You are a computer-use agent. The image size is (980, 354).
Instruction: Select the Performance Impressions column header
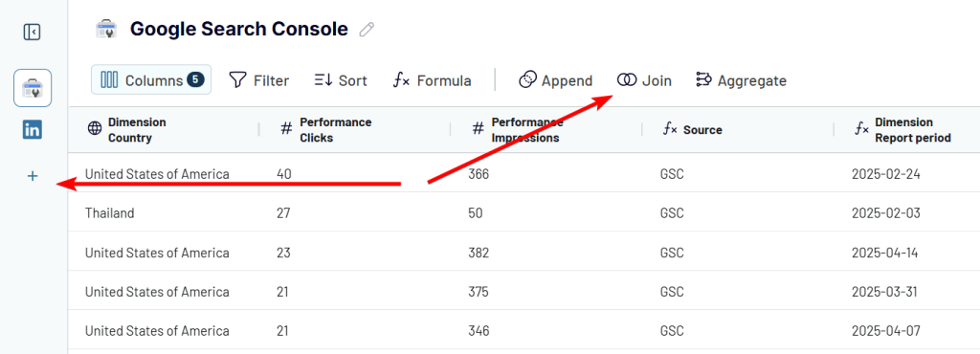coord(525,130)
